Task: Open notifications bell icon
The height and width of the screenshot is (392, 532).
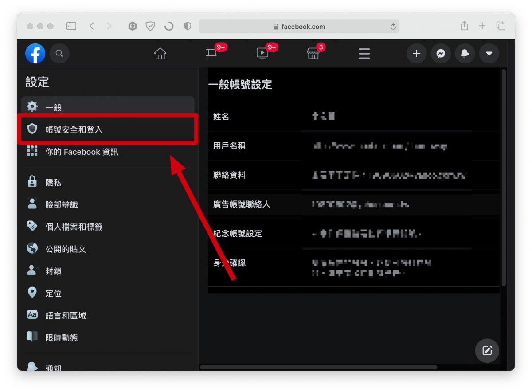Action: click(x=465, y=54)
